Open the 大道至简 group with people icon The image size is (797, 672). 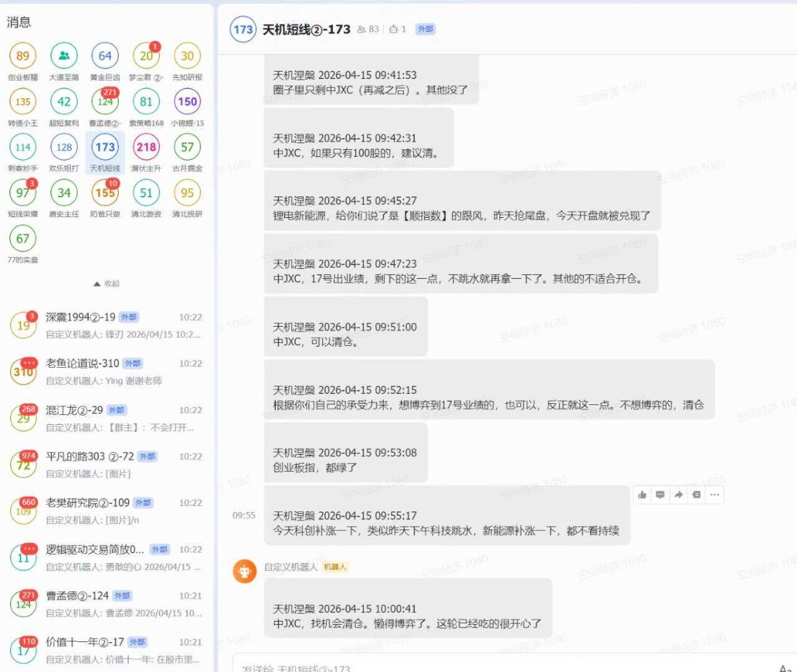64,56
